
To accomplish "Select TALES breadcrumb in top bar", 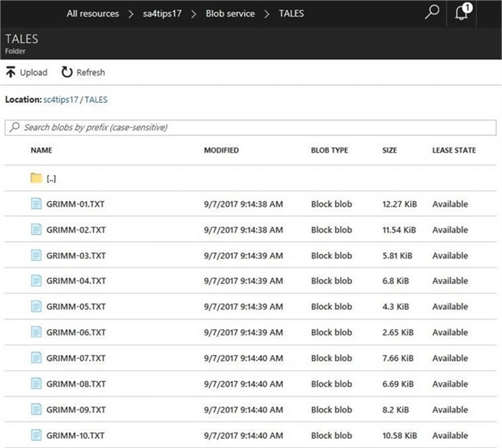I will (291, 14).
